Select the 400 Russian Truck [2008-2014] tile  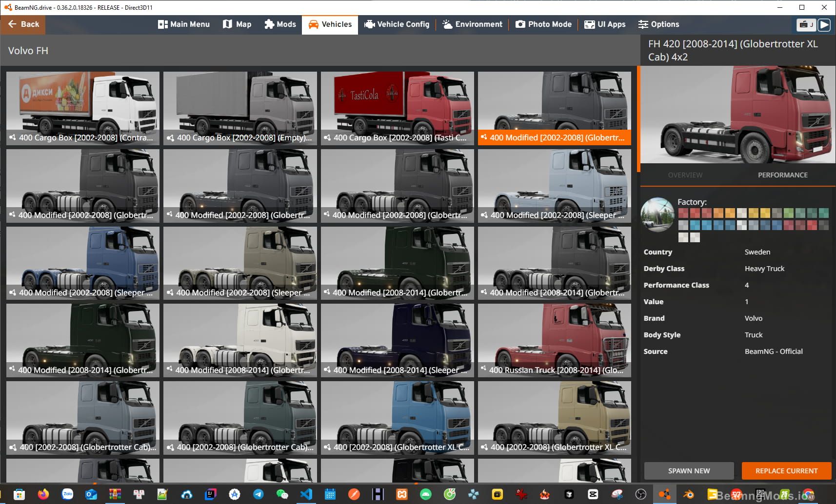pos(555,340)
